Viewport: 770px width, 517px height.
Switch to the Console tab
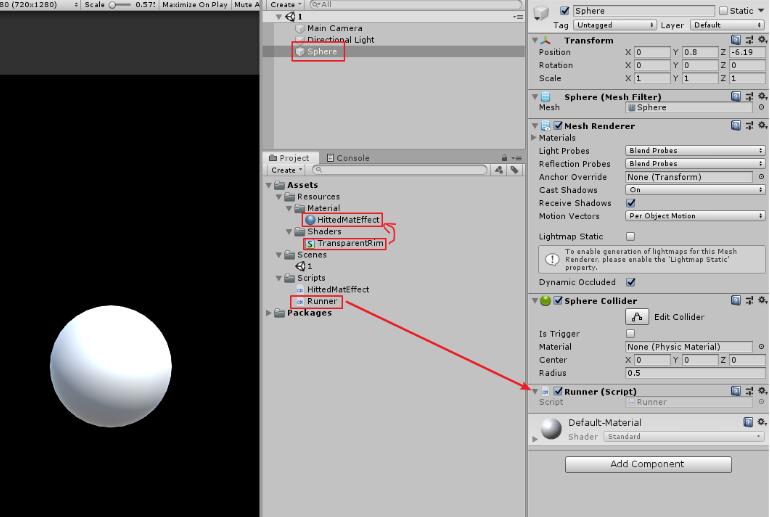tap(348, 158)
